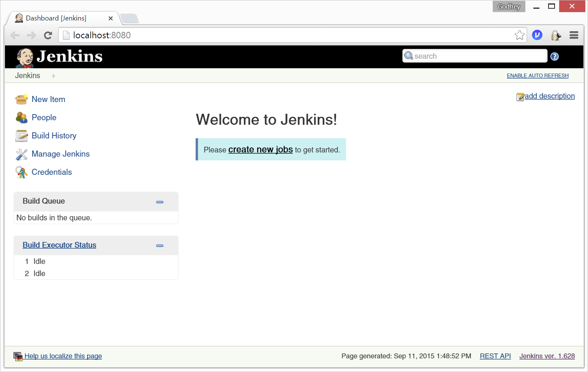Viewport: 588px width, 372px height.
Task: Collapse the Build Executor Status panel
Action: pyautogui.click(x=160, y=246)
